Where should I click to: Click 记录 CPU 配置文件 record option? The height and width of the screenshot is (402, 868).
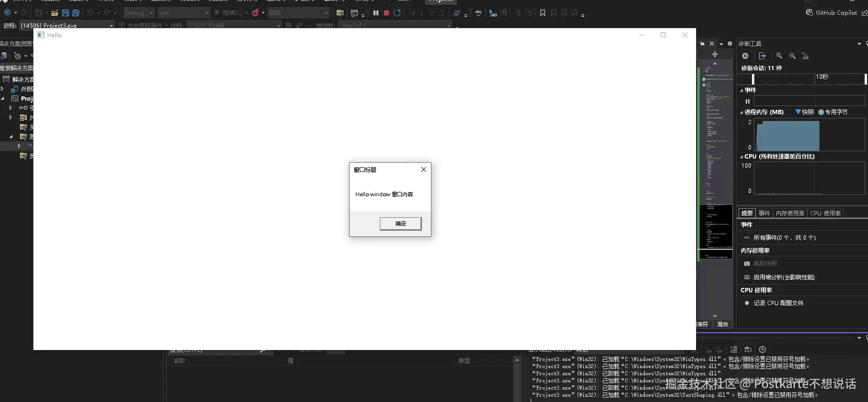[778, 303]
